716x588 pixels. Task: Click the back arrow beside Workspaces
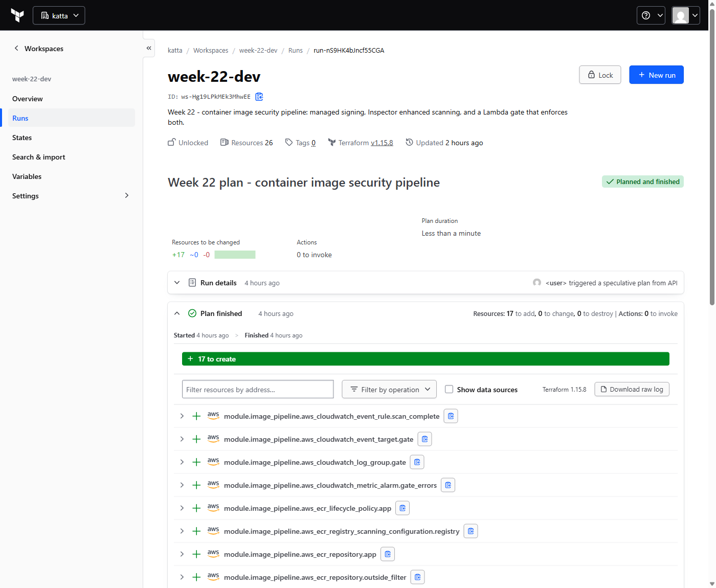click(x=16, y=48)
